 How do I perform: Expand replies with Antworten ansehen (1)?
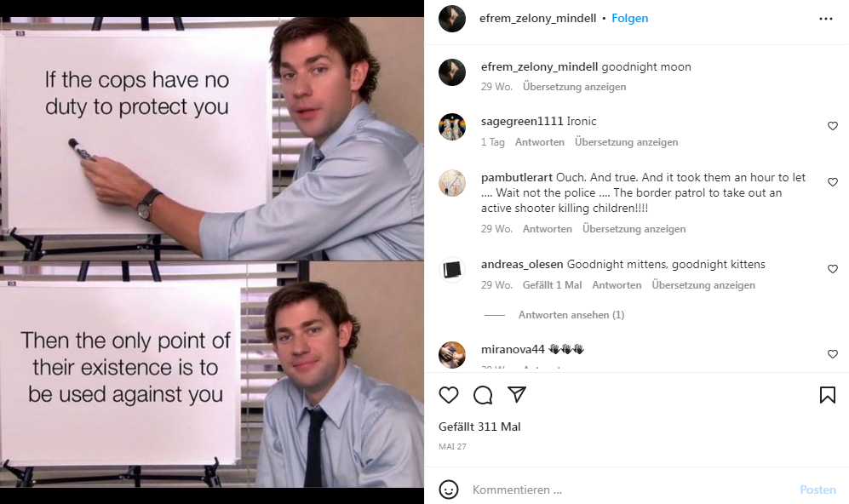(571, 314)
